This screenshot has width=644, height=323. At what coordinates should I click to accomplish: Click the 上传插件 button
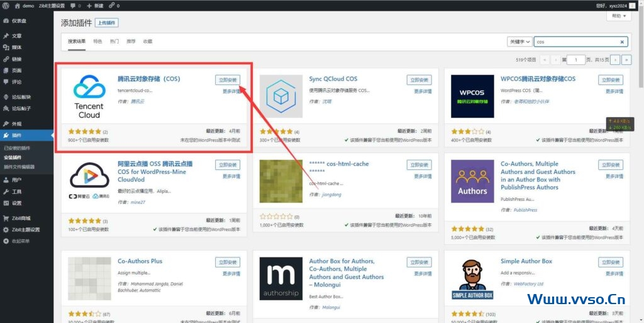pos(107,23)
